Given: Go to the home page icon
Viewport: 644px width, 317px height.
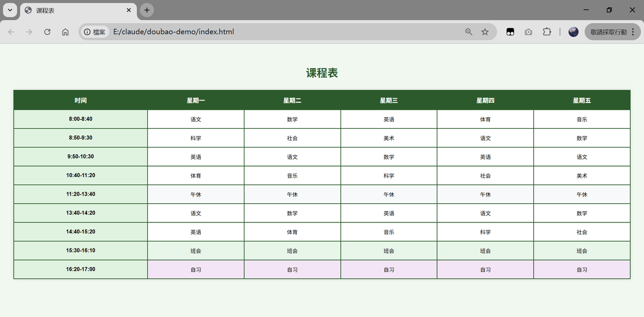Looking at the screenshot, I should pyautogui.click(x=65, y=32).
